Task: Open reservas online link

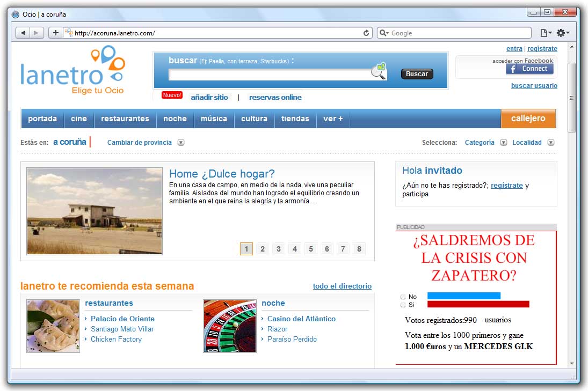Action: (275, 98)
